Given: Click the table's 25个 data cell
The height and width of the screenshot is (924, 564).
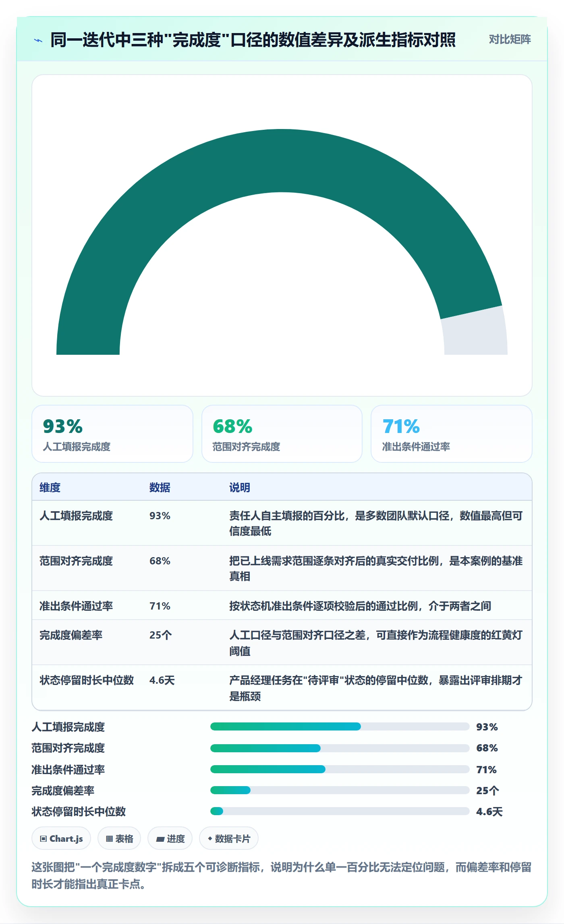Looking at the screenshot, I should click(161, 635).
